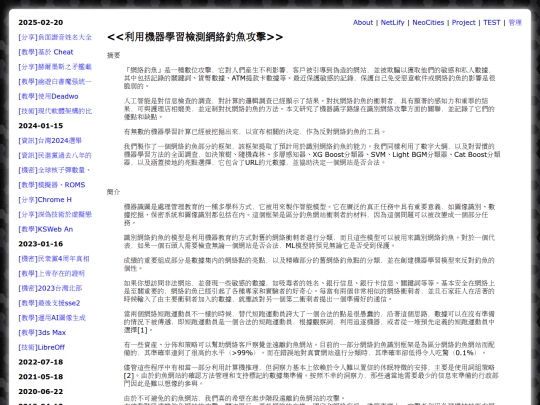Image resolution: width=540 pixels, height=405 pixels.
Task: Open the [機密]2023台灣北部 article link
Action: [x=50, y=288]
